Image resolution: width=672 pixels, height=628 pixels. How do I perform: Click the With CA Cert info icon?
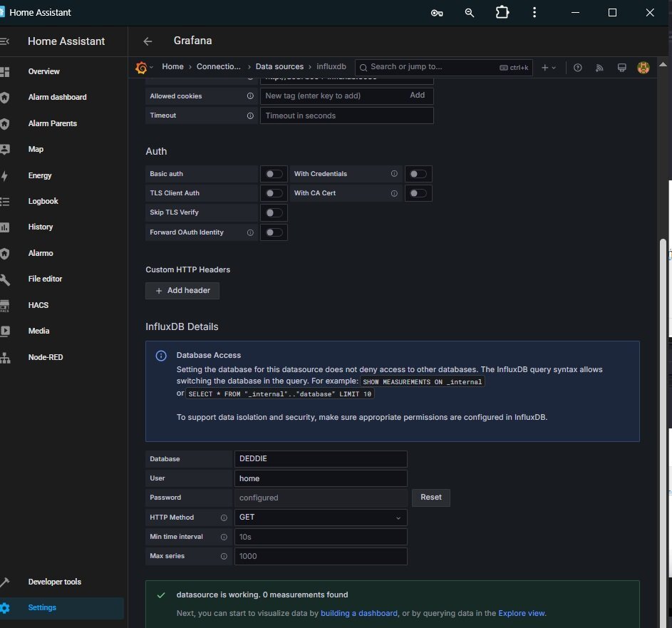pyautogui.click(x=394, y=193)
